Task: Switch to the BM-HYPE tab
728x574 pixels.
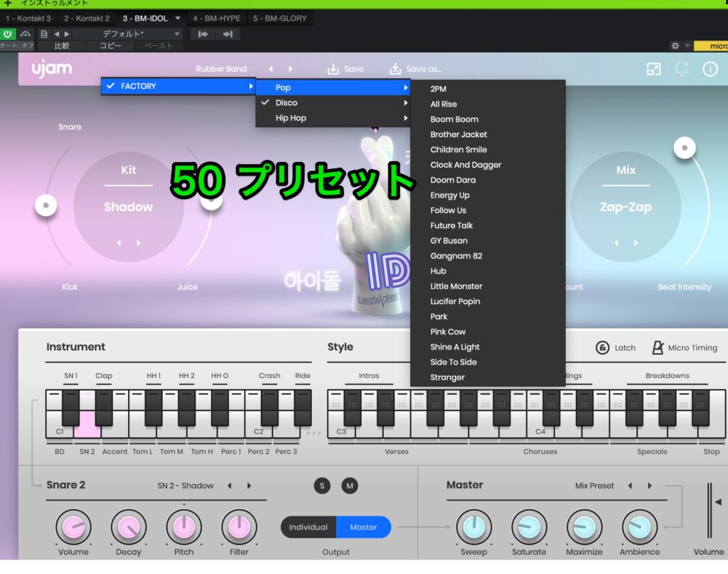Action: coord(216,18)
